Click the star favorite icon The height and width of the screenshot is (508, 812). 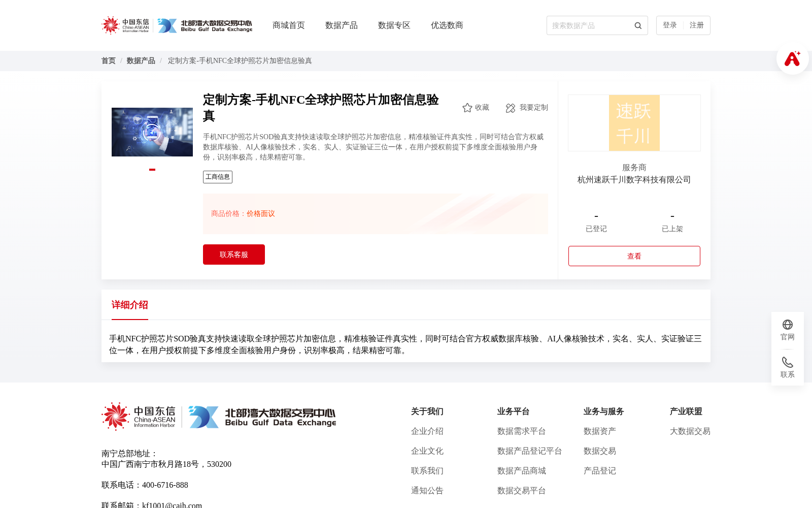tap(467, 108)
